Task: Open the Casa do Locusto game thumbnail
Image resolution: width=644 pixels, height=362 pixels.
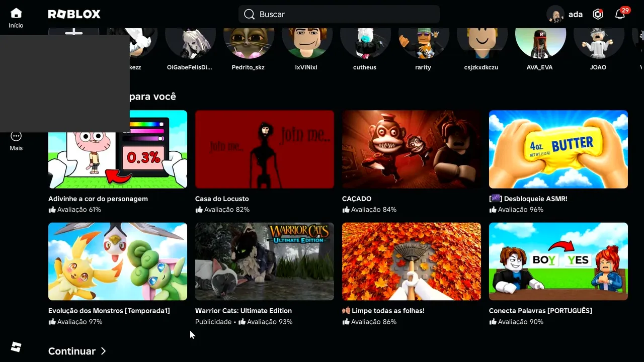Action: tap(265, 149)
